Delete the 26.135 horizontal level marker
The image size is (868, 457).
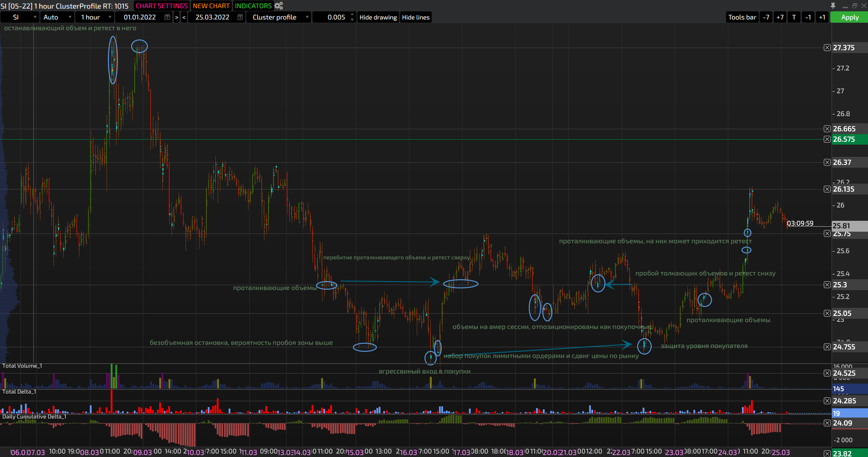(827, 189)
